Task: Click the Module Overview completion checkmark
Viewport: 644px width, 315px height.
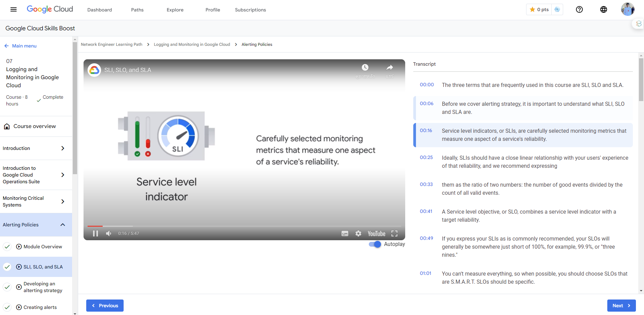Action: [x=7, y=247]
